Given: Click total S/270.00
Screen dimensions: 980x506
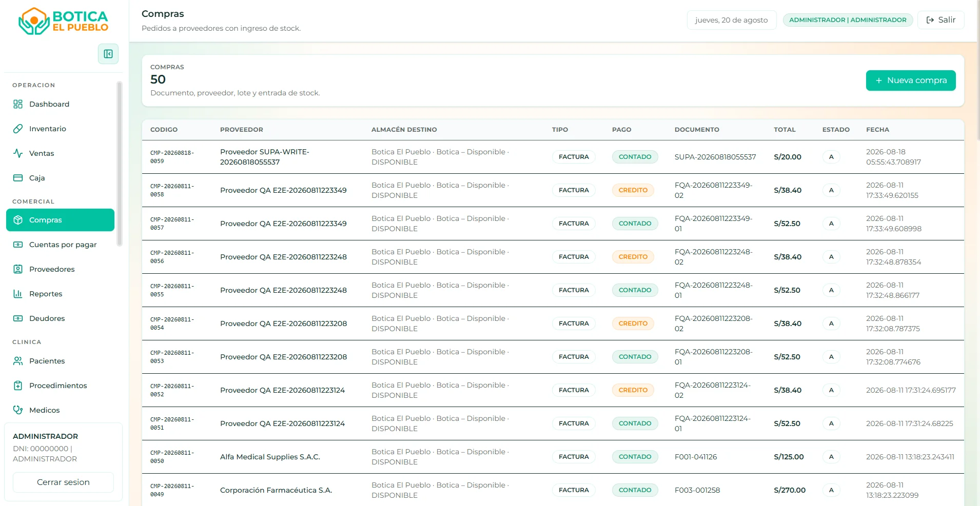Looking at the screenshot, I should point(790,490).
